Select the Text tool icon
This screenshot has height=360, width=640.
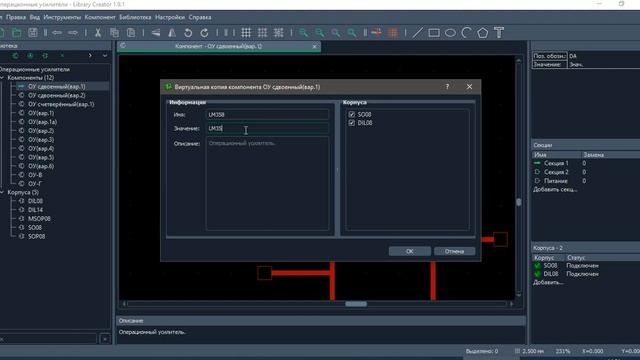499,33
